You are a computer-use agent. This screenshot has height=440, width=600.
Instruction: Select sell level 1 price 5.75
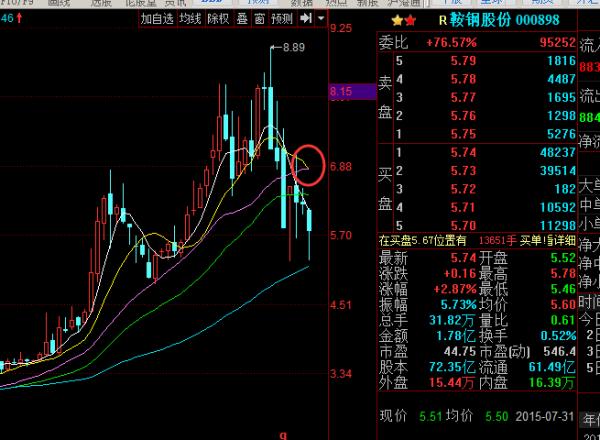[x=463, y=134]
